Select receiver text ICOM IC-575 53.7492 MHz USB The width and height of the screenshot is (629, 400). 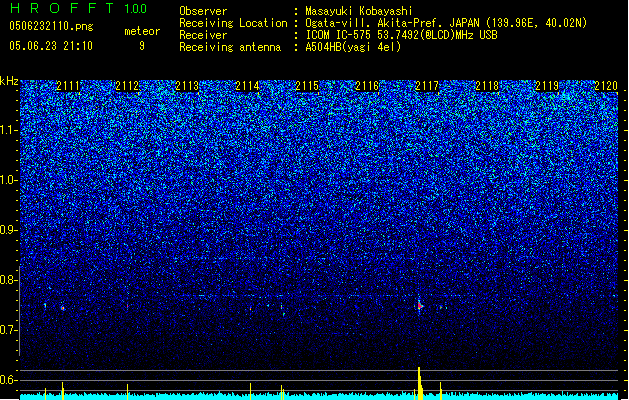coord(401,35)
